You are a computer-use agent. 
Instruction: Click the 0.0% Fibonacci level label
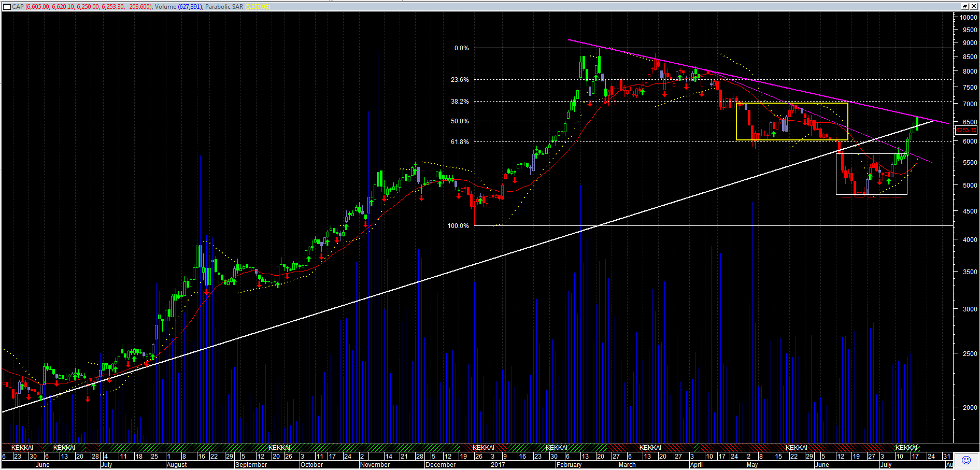(461, 48)
